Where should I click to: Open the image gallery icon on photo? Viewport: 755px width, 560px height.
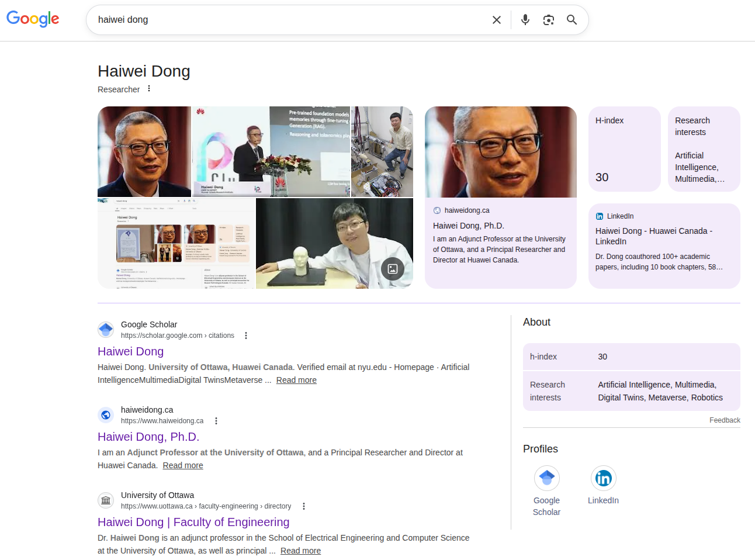[393, 269]
